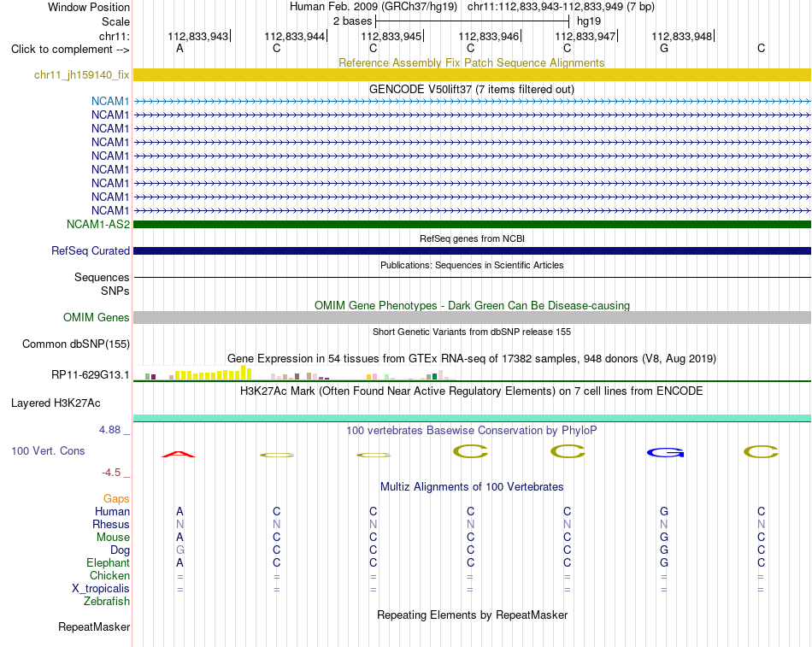Click the grey G in the Dog alignment row
The height and width of the screenshot is (647, 812).
(x=180, y=550)
